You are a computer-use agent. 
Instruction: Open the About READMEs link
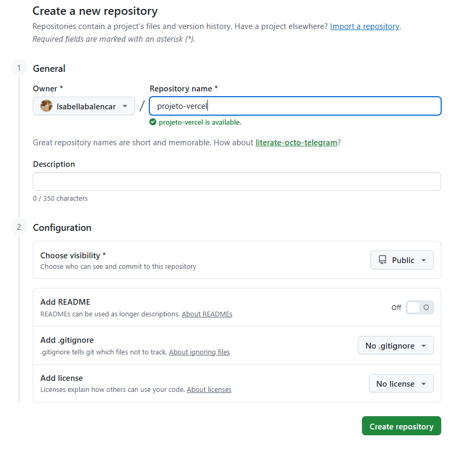(x=207, y=314)
